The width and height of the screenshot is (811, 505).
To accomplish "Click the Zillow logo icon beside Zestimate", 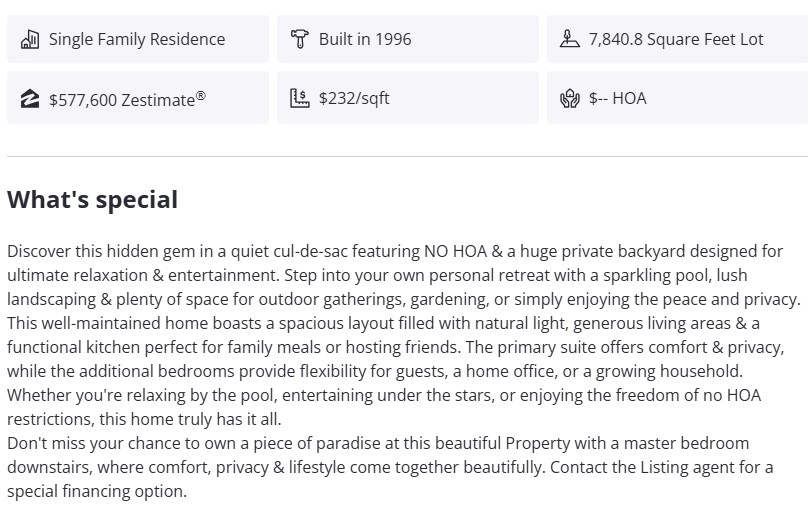I will click(x=30, y=99).
